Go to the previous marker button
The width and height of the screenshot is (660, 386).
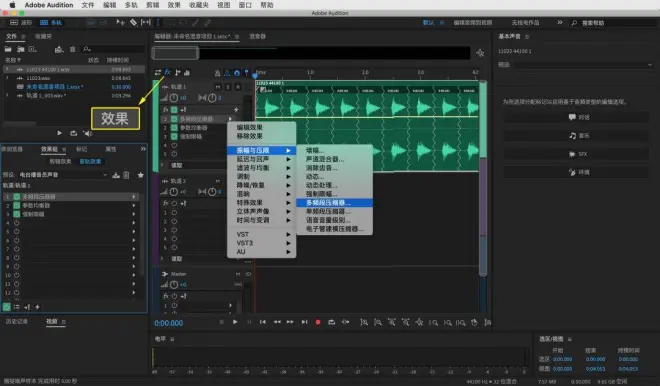click(263, 322)
